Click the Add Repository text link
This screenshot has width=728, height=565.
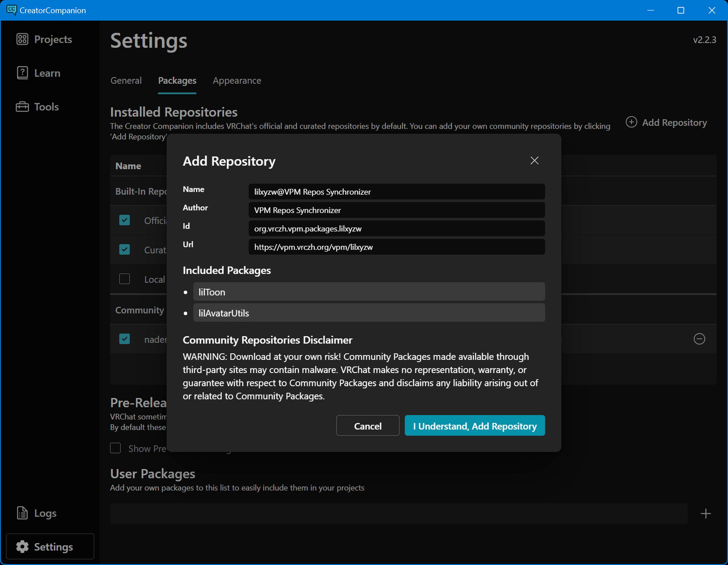tap(674, 122)
